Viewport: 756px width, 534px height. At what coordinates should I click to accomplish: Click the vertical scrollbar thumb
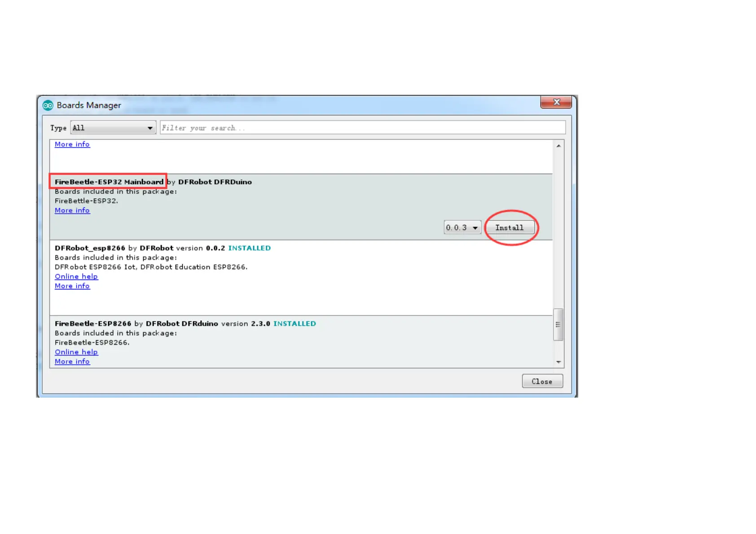558,324
